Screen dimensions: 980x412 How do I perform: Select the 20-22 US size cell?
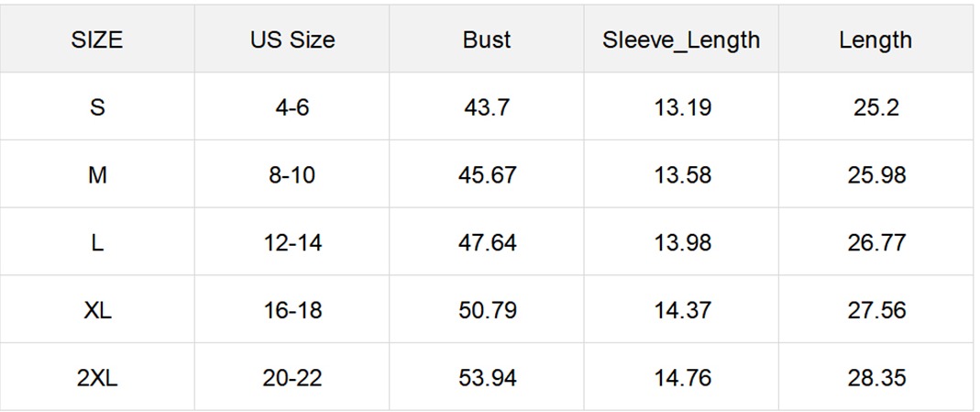tap(292, 378)
